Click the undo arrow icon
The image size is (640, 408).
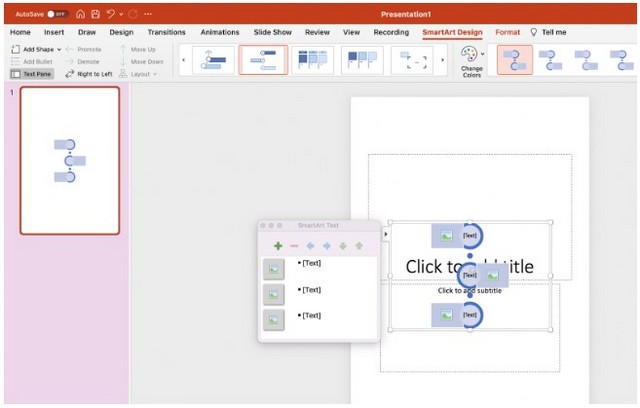(110, 15)
